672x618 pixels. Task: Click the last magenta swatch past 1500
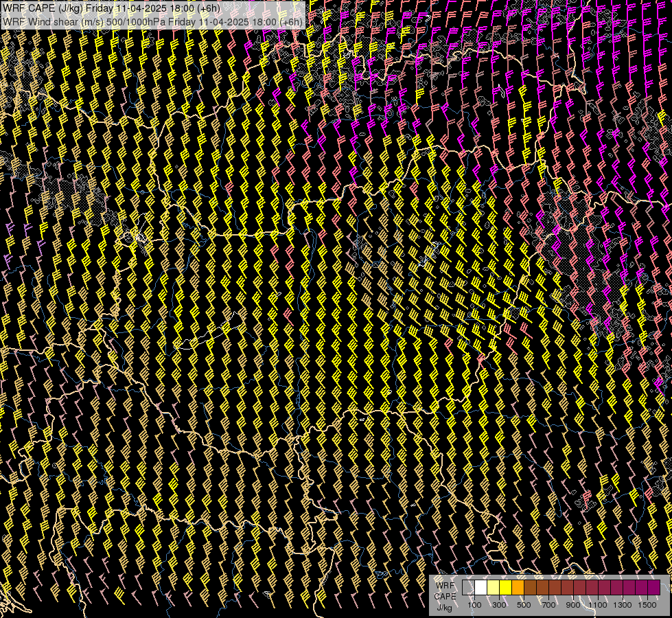[654, 587]
